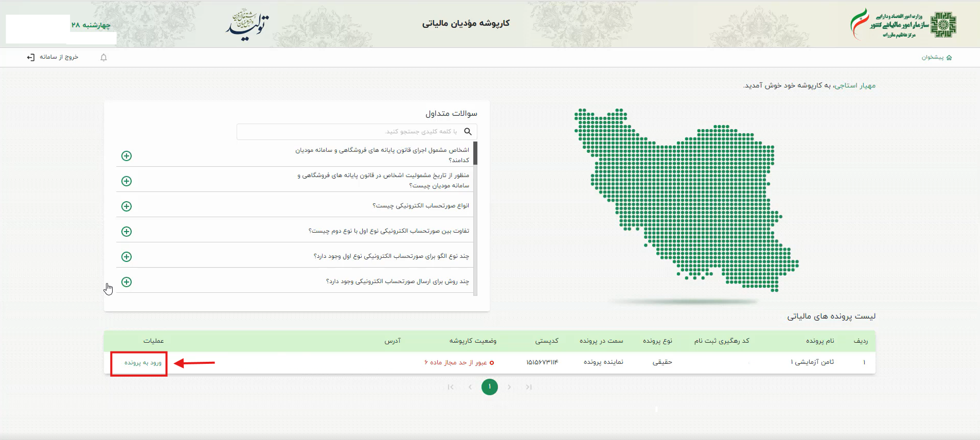
Task: Click the سوالات متداول heading
Action: (451, 113)
